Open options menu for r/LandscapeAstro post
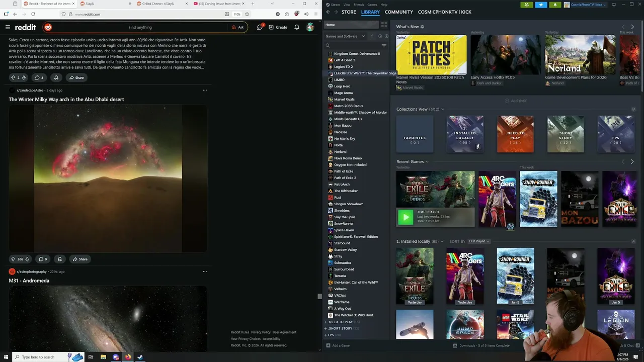The height and width of the screenshot is (362, 644). tap(205, 90)
